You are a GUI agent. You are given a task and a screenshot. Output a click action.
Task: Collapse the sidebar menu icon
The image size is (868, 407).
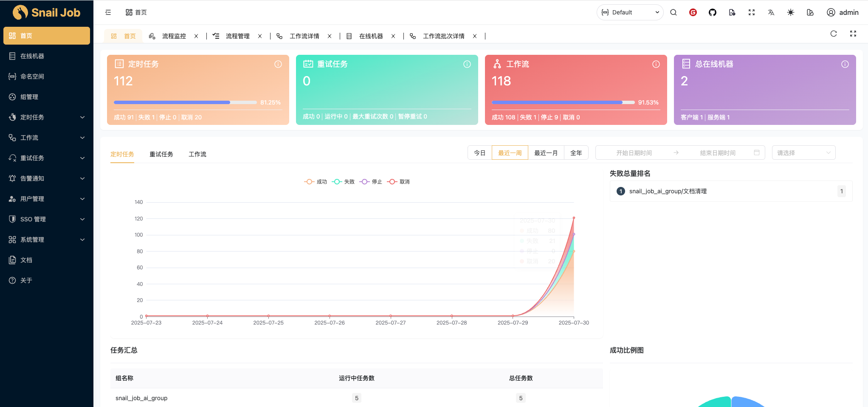click(x=108, y=12)
